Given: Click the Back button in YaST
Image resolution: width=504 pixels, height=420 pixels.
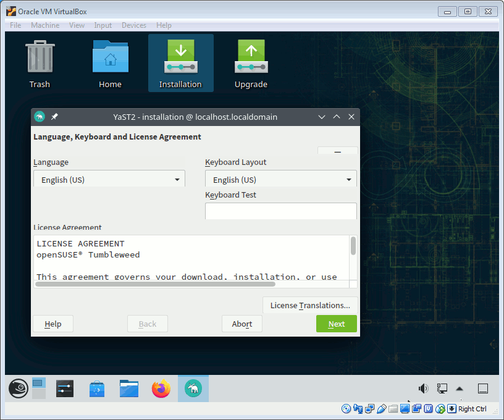Looking at the screenshot, I should [148, 324].
